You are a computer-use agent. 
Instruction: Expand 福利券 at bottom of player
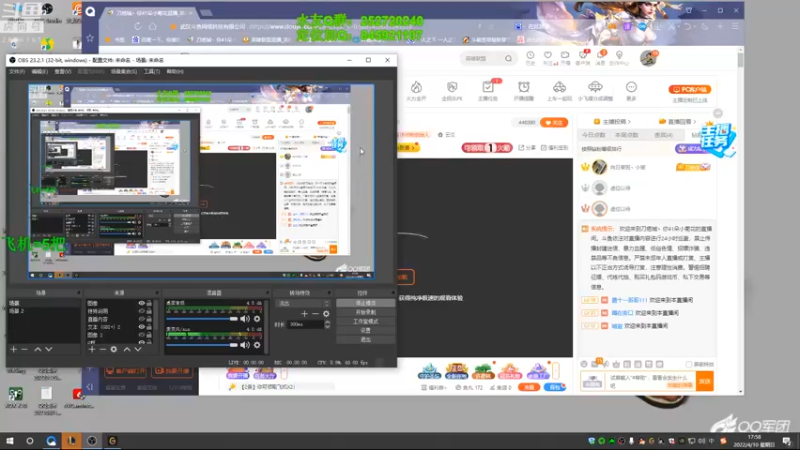433,388
